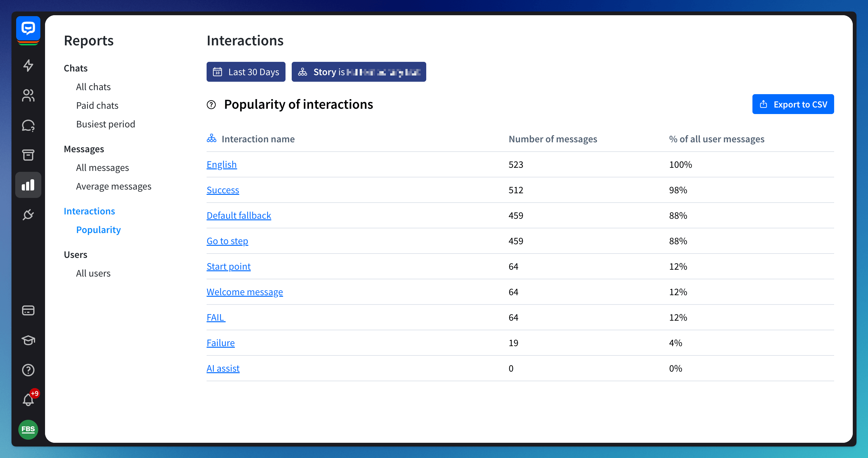The image size is (868, 458).
Task: Open the Welcome message interaction link
Action: tap(244, 292)
